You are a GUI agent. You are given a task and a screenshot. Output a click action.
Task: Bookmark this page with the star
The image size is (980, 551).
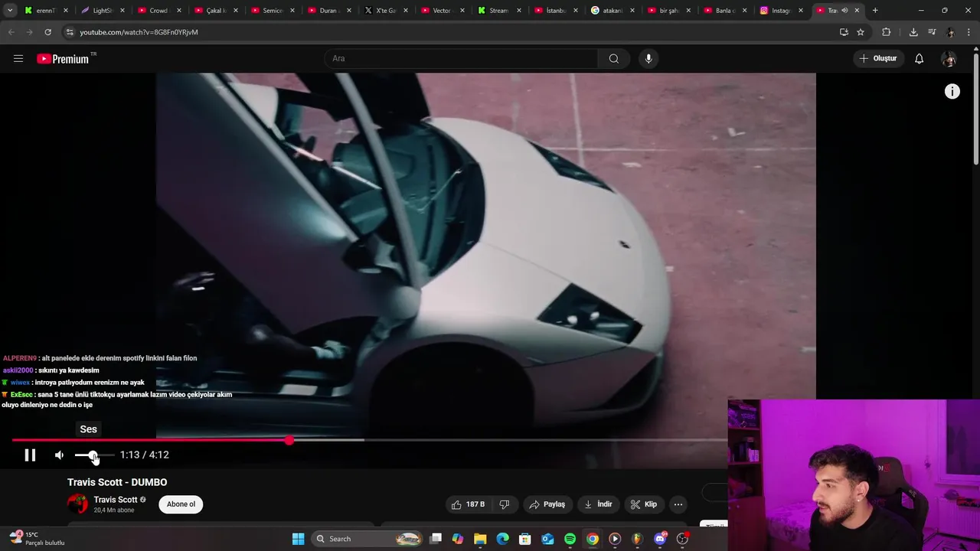(x=861, y=32)
